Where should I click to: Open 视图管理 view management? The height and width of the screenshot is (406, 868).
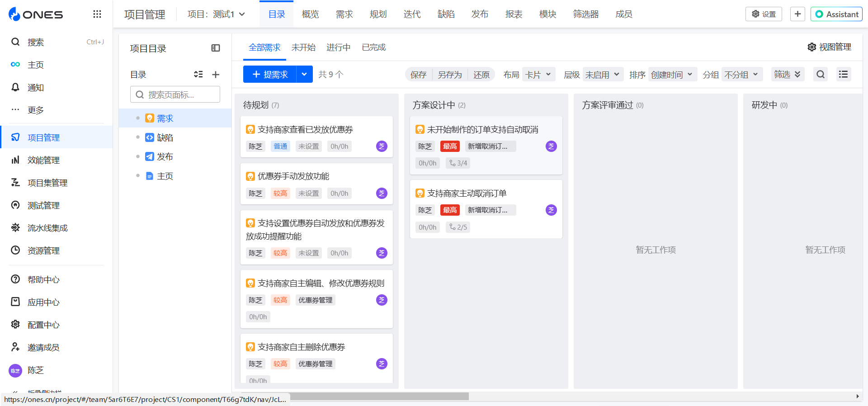(x=830, y=47)
